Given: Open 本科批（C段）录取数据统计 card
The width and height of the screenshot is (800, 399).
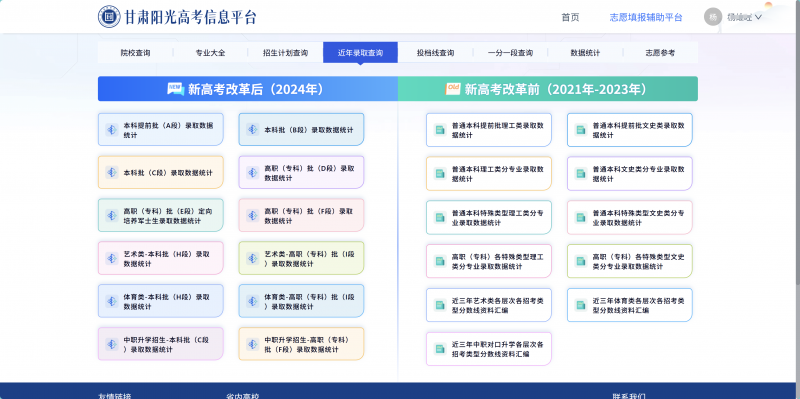Looking at the screenshot, I should tap(161, 172).
